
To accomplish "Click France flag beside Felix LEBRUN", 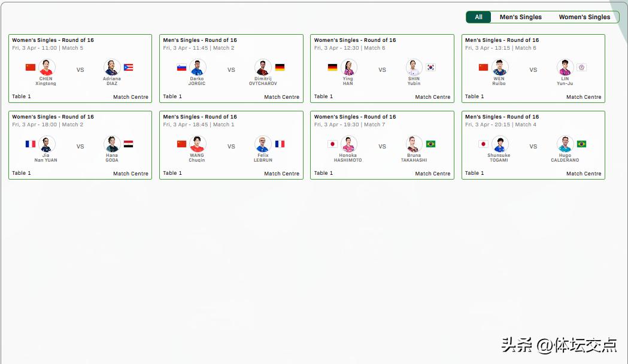I will coord(280,143).
